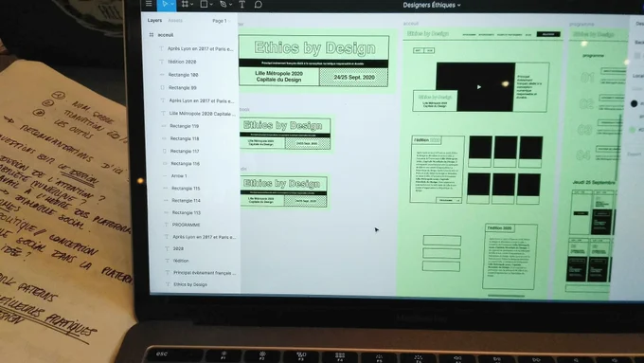This screenshot has width=644, height=363.
Task: Open the Pen tool options dropdown arrow
Action: tap(231, 5)
